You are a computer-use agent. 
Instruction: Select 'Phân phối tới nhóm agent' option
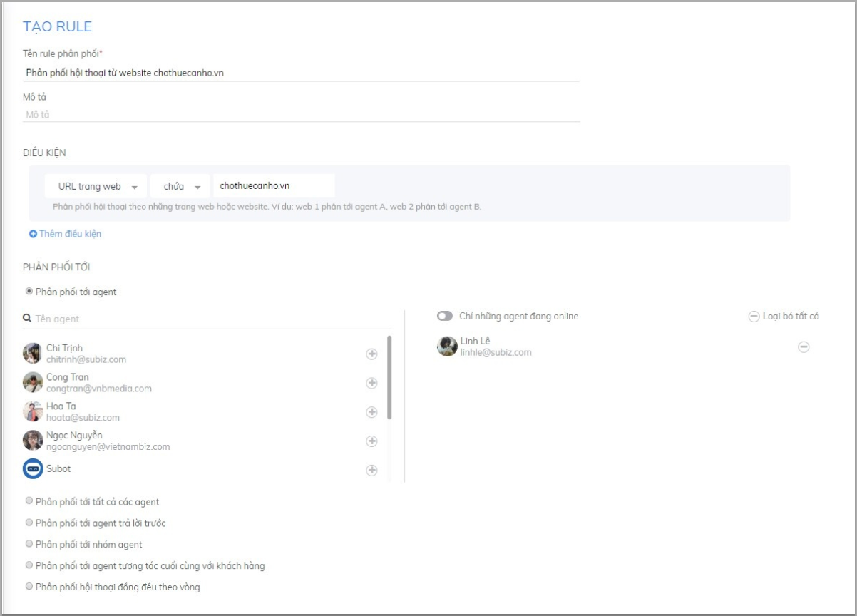pyautogui.click(x=29, y=544)
